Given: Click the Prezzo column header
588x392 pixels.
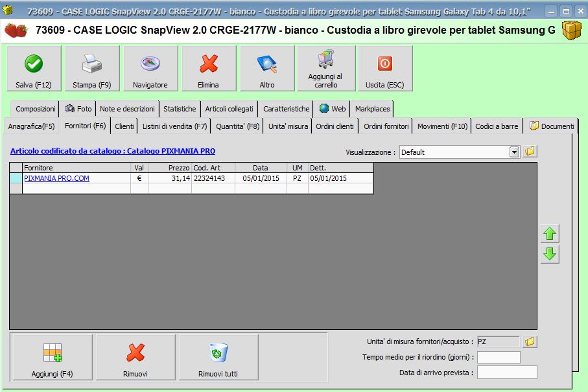Looking at the screenshot, I should pos(170,168).
